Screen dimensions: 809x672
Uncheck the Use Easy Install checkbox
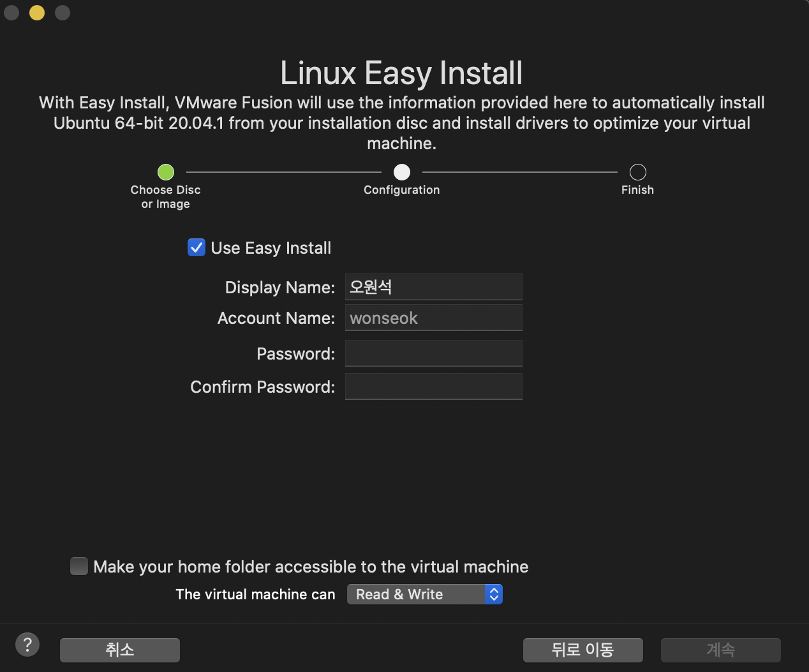tap(197, 247)
